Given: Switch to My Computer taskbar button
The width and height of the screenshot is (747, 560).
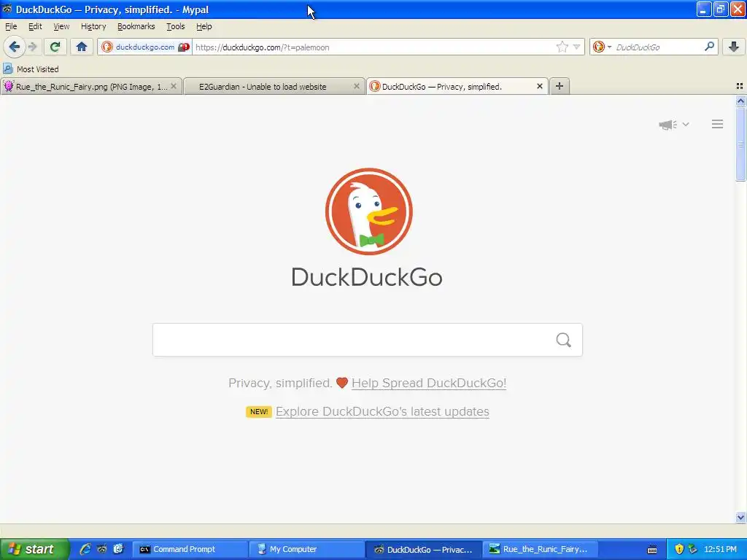Looking at the screenshot, I should 306,549.
